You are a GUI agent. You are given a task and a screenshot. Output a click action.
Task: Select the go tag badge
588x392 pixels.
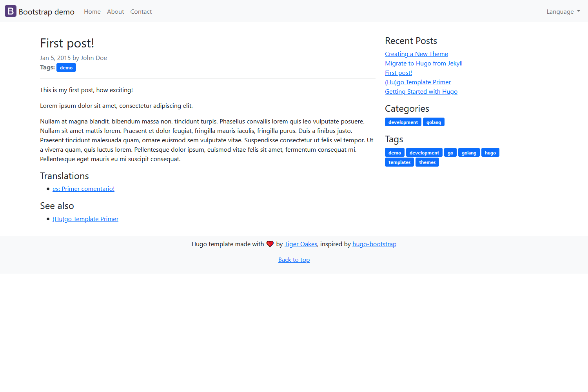tap(450, 153)
